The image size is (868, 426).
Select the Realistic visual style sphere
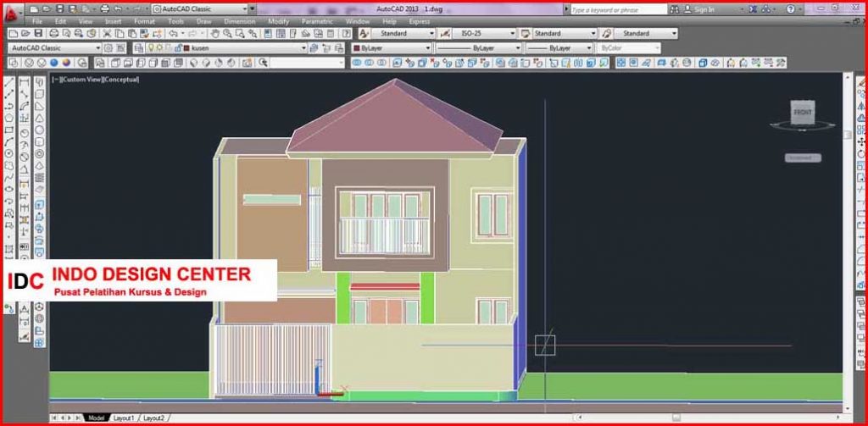[55, 63]
